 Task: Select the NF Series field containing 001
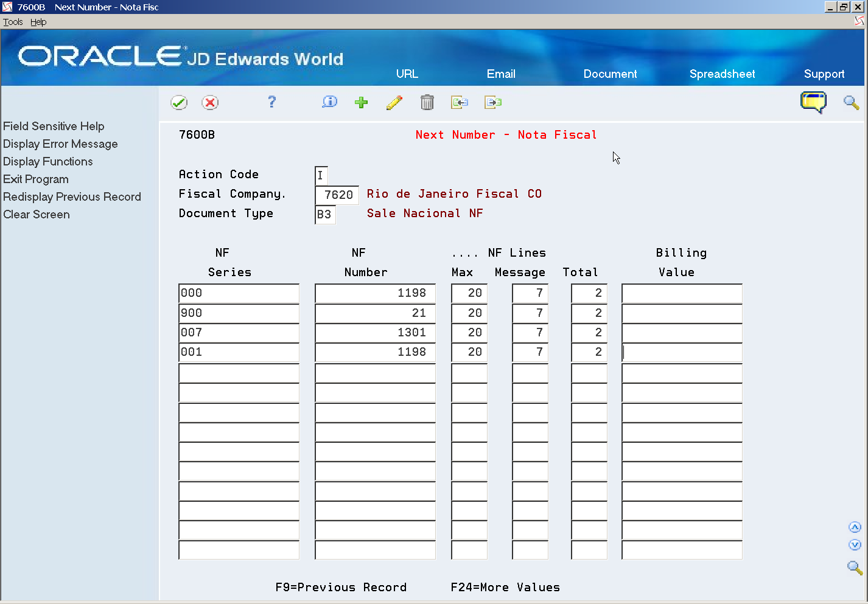(x=239, y=352)
